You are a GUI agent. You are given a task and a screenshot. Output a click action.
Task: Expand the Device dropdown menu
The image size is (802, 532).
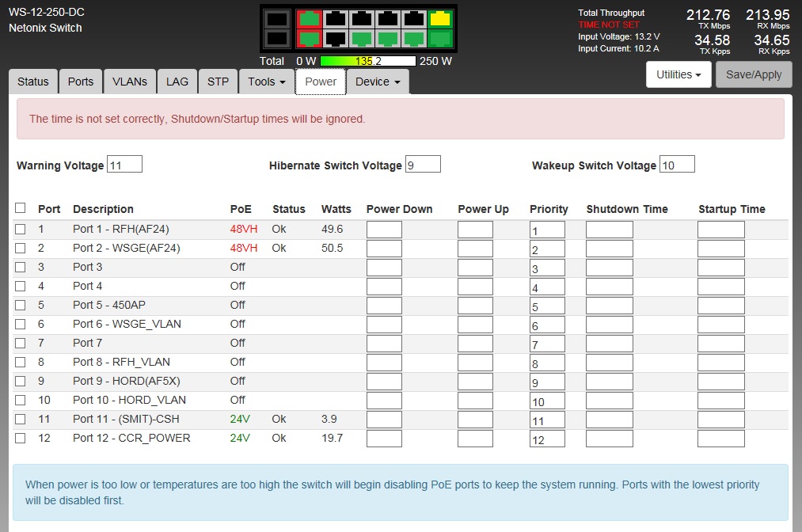click(x=377, y=82)
